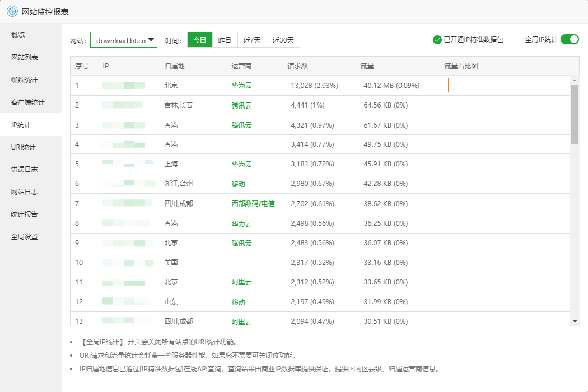This screenshot has height=392, width=588.
Task: Click the 36.25 KB (0%) traffic cell
Action: 385,223
